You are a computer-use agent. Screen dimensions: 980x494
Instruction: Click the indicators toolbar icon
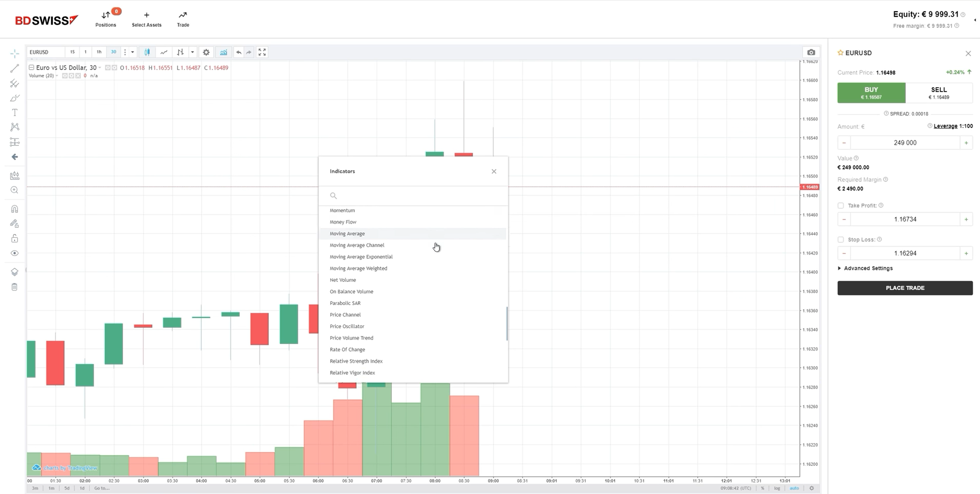click(224, 52)
